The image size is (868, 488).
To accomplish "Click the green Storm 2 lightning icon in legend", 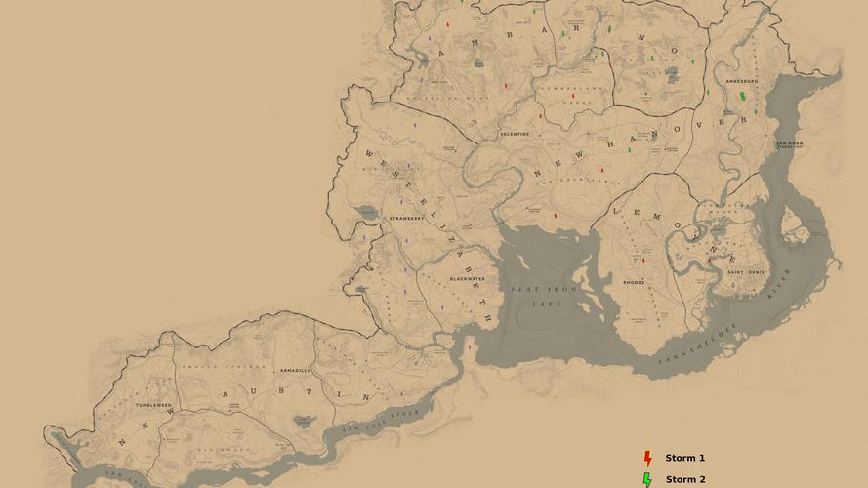I will pyautogui.click(x=646, y=479).
